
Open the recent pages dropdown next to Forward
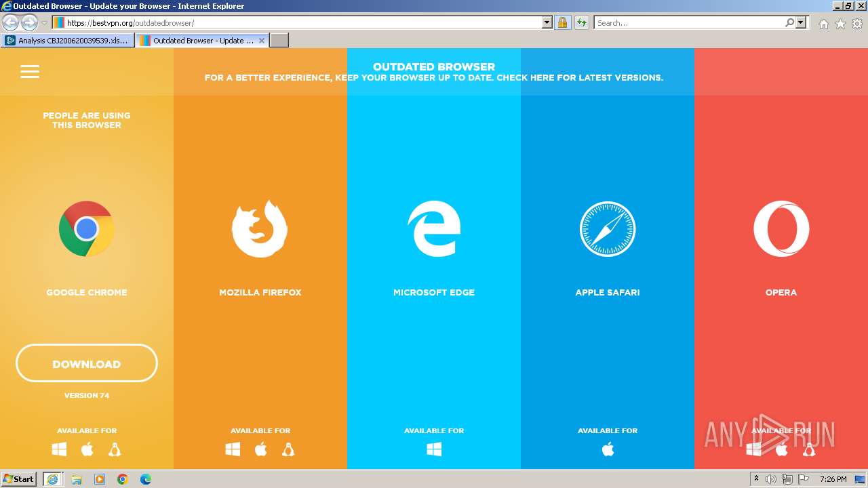pyautogui.click(x=44, y=22)
